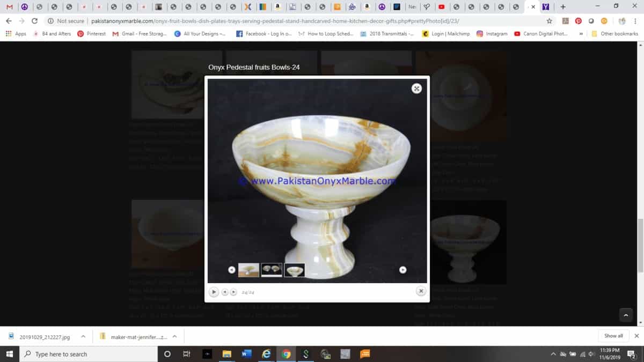Click the scroll-to-top arrow button
644x362 pixels.
click(626, 315)
